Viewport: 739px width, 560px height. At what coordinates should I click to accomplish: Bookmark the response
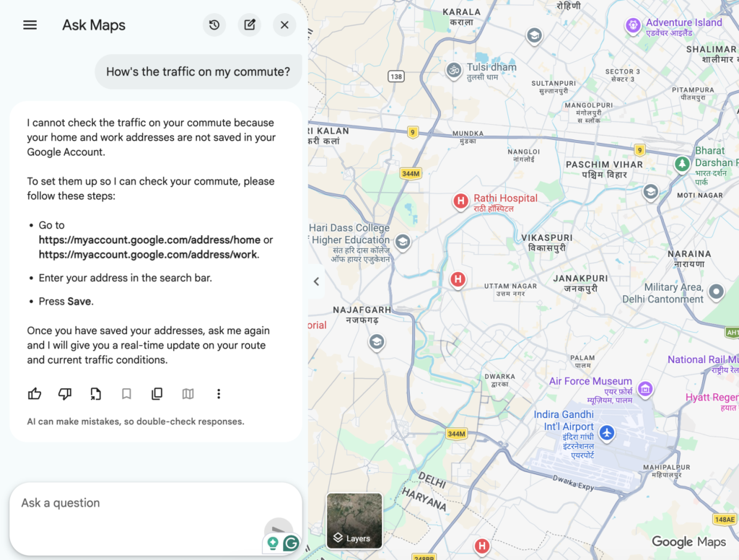(126, 393)
